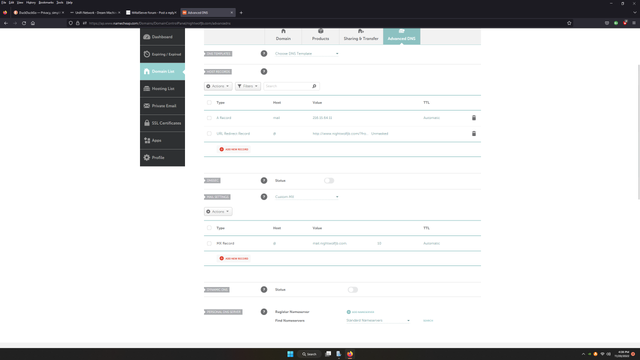640x360 pixels.
Task: Select Domain List in the sidebar
Action: (x=162, y=71)
